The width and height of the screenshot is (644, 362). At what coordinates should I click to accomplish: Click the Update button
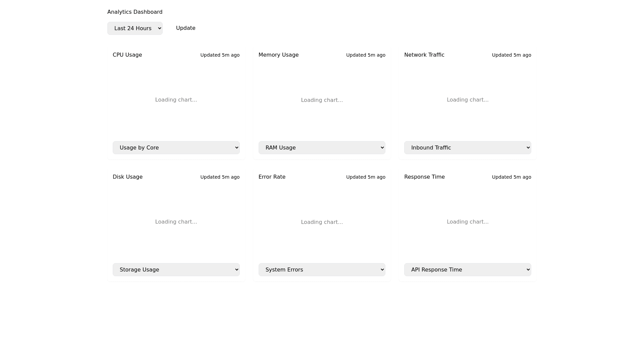pos(185,28)
